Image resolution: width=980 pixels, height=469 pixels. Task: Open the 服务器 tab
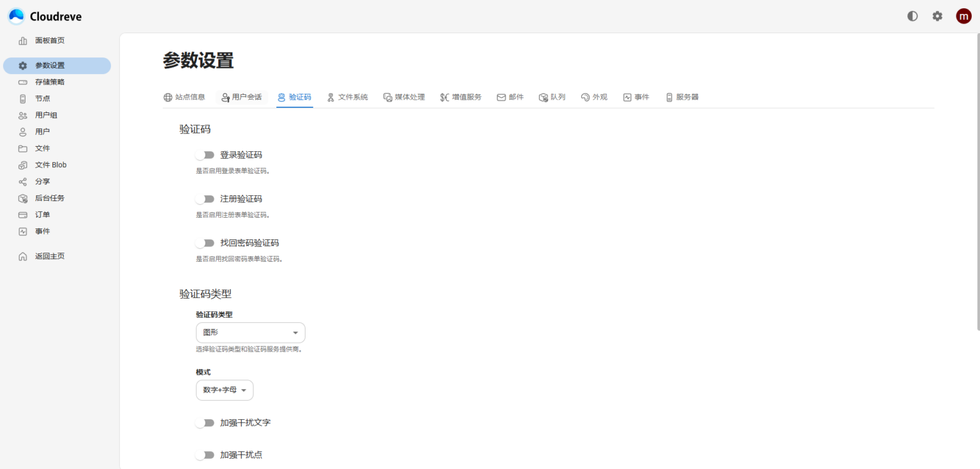[682, 97]
